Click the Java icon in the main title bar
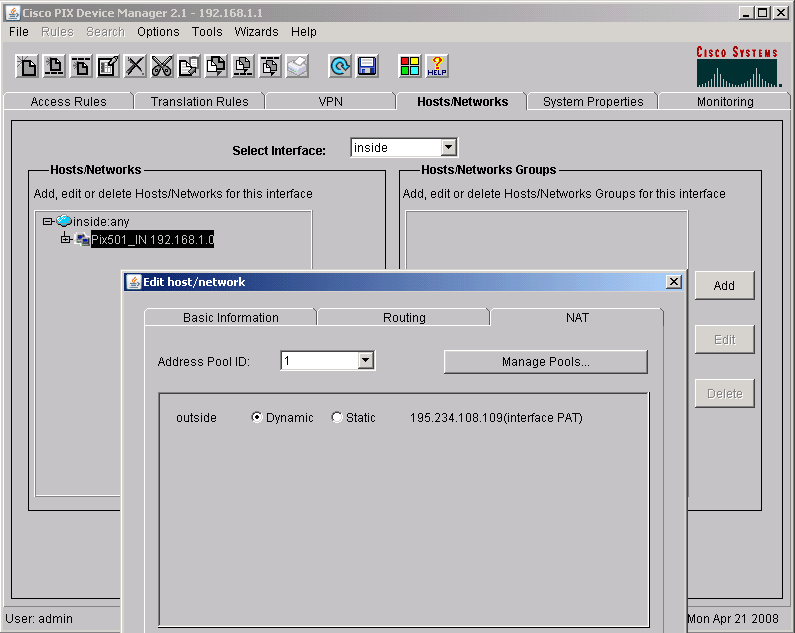This screenshot has height=633, width=795. click(x=13, y=13)
